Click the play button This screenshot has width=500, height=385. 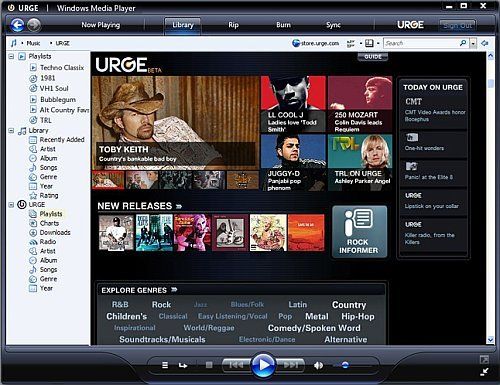[263, 365]
